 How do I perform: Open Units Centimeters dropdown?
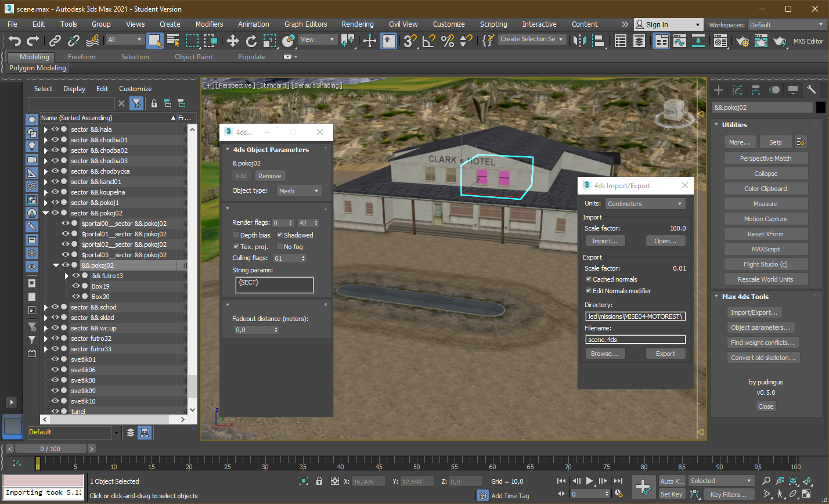[x=646, y=204]
